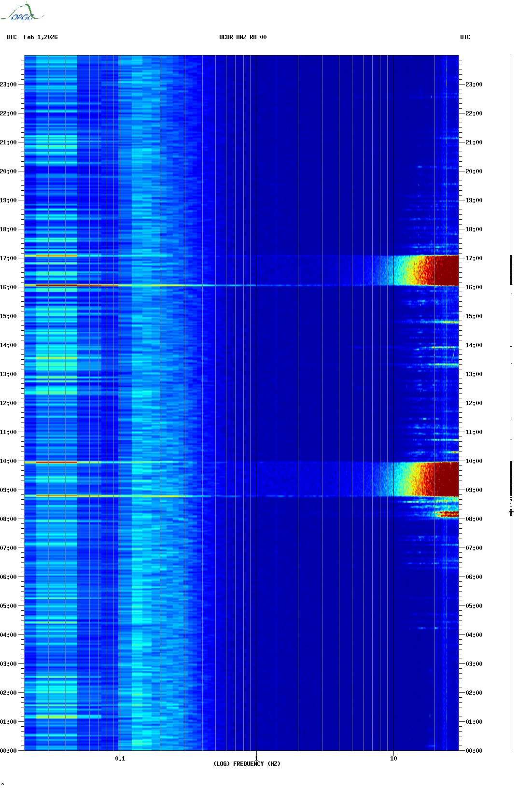Select the 'Feb 1,2026' date label

[41, 37]
